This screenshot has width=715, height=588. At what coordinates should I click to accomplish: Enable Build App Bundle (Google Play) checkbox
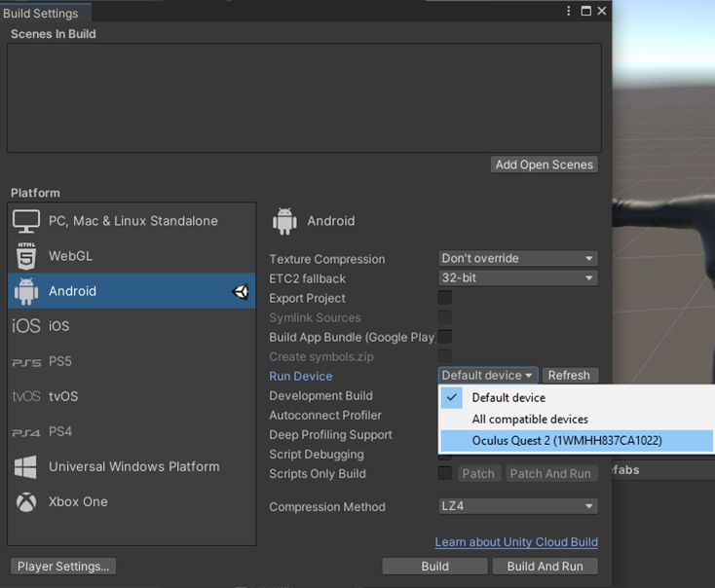pyautogui.click(x=444, y=337)
